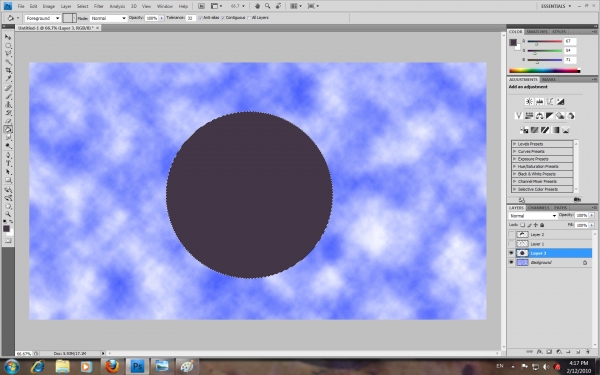The width and height of the screenshot is (600, 375).
Task: Click the color spectrum ramp bar
Action: [x=545, y=70]
